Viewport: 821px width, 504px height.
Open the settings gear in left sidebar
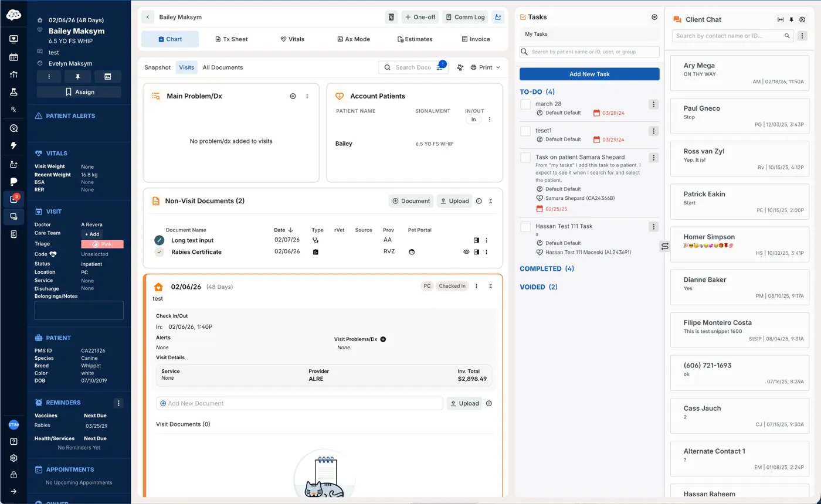[x=13, y=458]
